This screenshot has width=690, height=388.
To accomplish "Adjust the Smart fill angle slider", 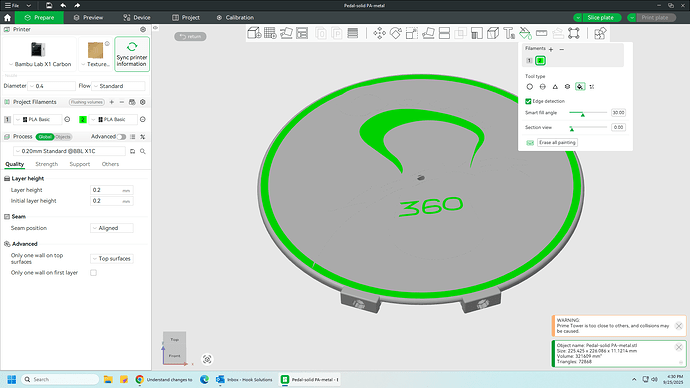I will [583, 114].
